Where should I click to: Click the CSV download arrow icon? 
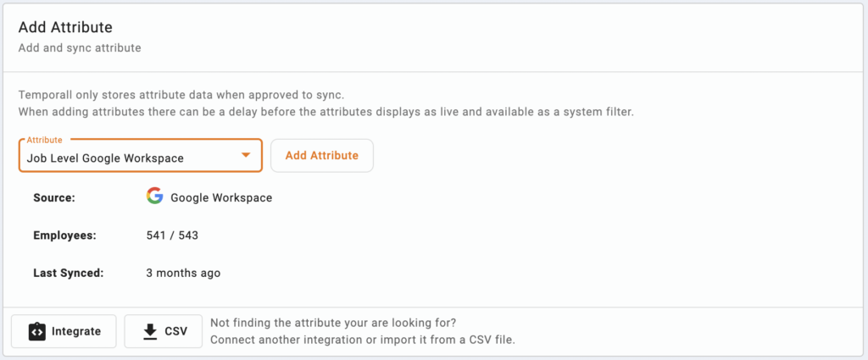pos(150,331)
